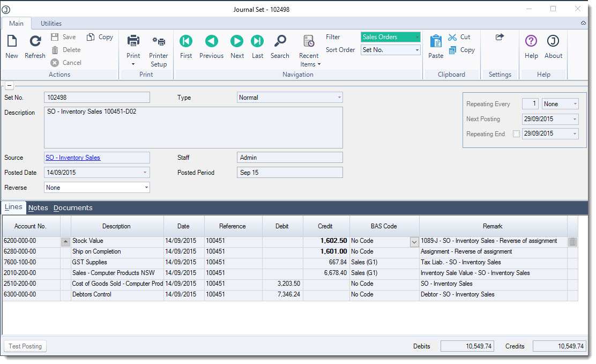Jump to Last record
This screenshot has height=364, width=596.
point(257,47)
